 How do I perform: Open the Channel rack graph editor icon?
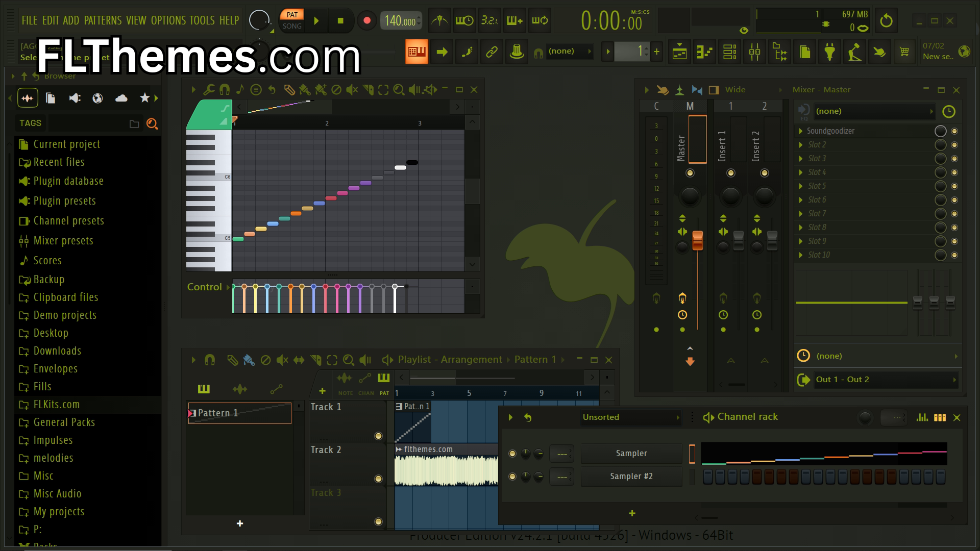coord(922,417)
